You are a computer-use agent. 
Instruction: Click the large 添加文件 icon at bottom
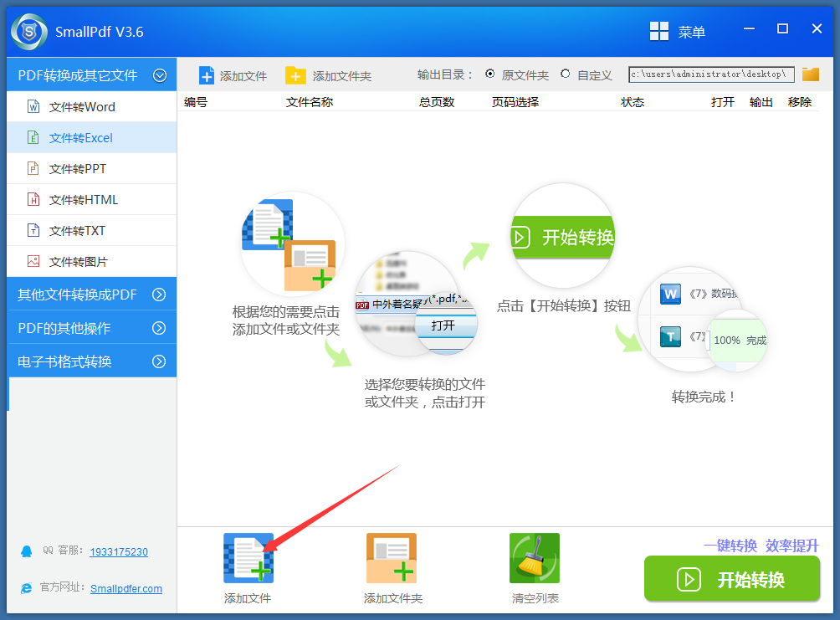(x=248, y=558)
